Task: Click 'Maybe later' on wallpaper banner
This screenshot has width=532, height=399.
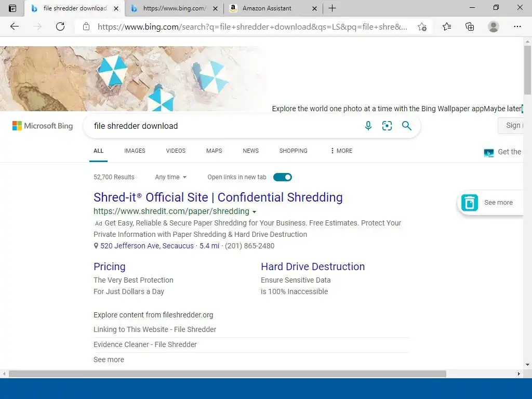Action: pyautogui.click(x=502, y=109)
